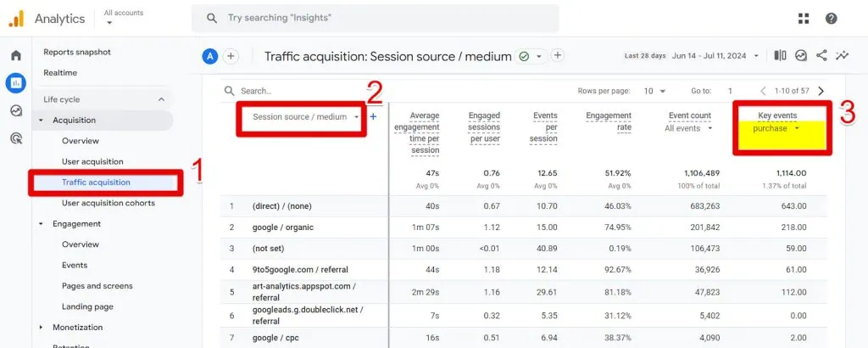Open the Explore icon in left rail
This screenshot has height=348, width=868.
[x=16, y=111]
